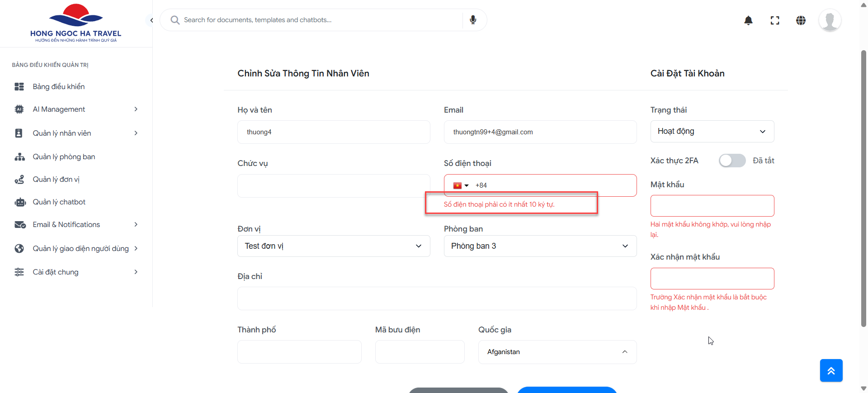Click the microphone voice search icon
Image resolution: width=868 pixels, height=393 pixels.
[473, 20]
